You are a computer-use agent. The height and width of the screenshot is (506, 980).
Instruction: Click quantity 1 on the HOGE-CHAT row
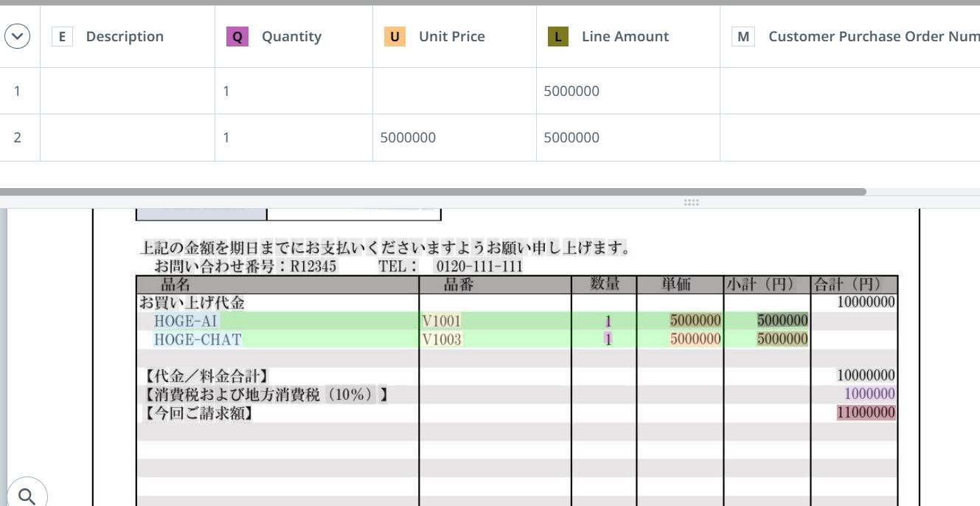click(608, 339)
